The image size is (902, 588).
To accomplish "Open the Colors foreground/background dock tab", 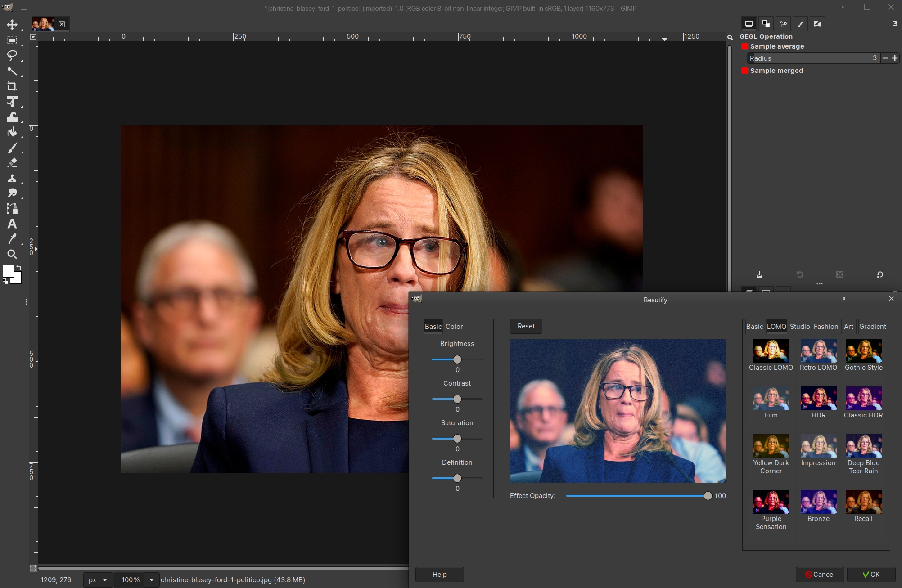I will pyautogui.click(x=766, y=24).
